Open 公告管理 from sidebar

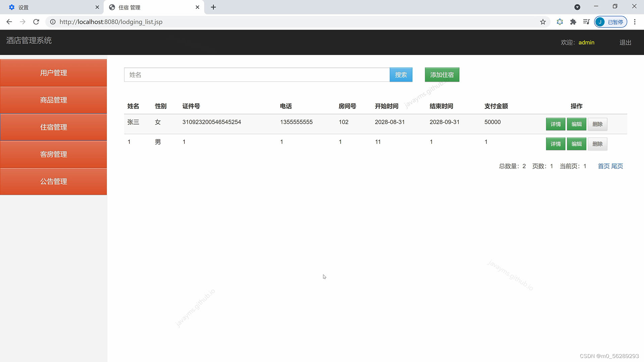pos(54,181)
